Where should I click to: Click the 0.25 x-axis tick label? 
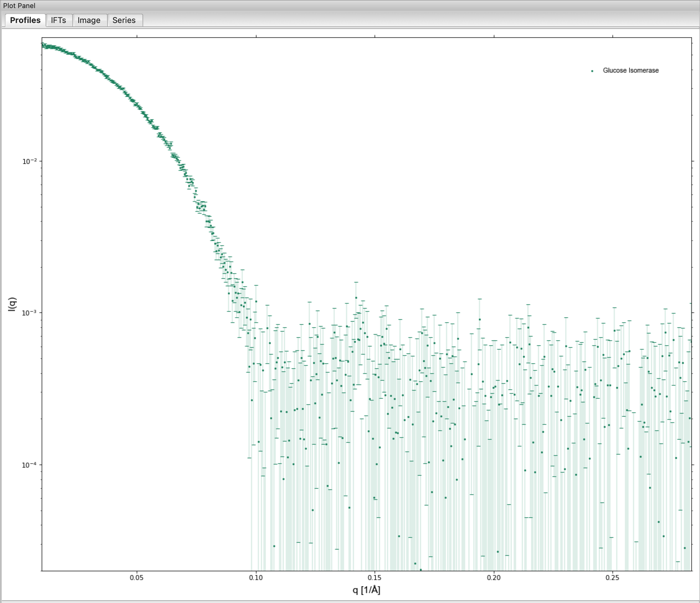(612, 577)
